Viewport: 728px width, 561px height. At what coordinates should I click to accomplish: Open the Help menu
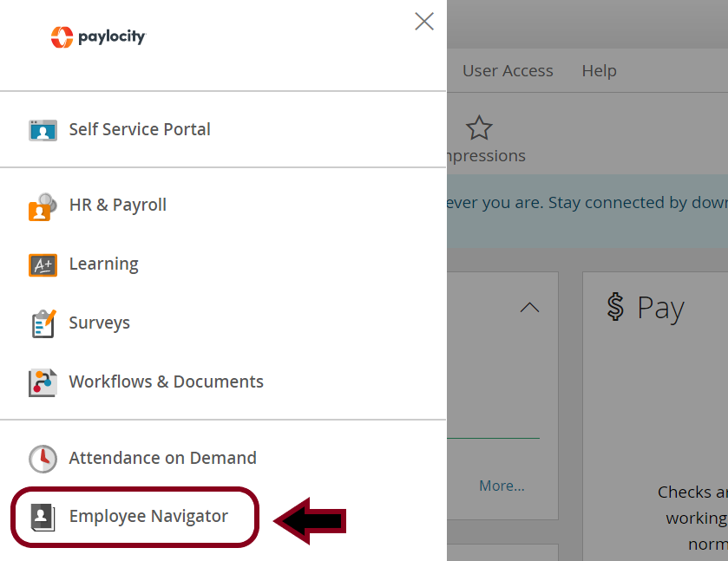pos(599,70)
